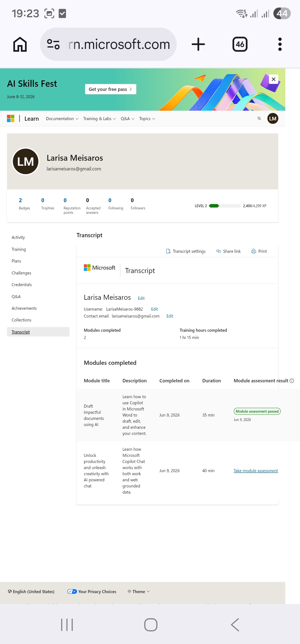Image resolution: width=300 pixels, height=644 pixels.
Task: Click the 2,400/4,299 XP text
Action: [x=254, y=206]
